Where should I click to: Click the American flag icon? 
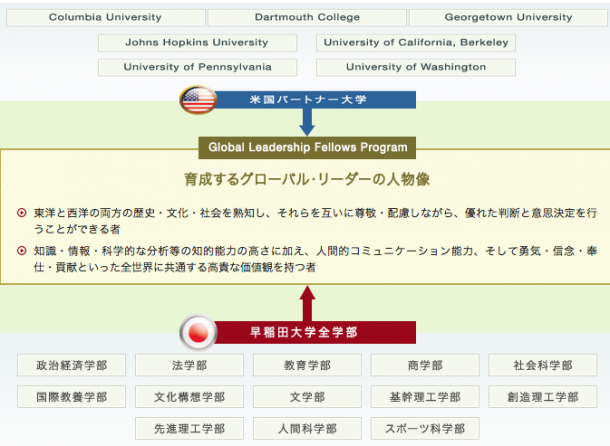198,100
